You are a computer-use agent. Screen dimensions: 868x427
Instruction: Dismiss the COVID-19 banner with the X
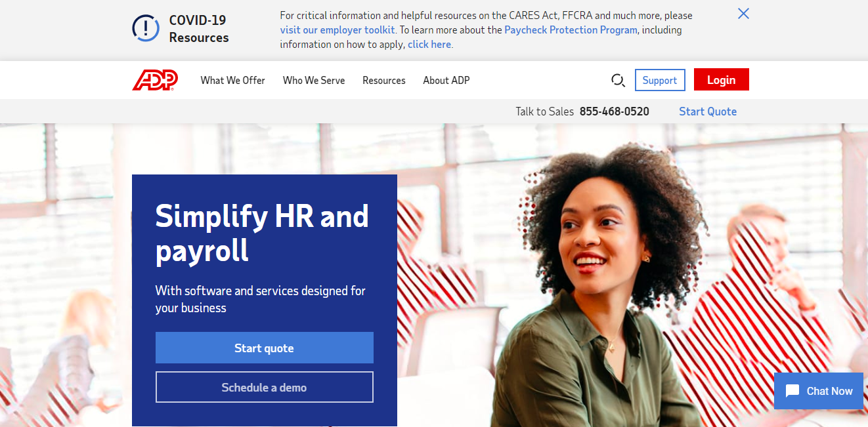tap(743, 14)
